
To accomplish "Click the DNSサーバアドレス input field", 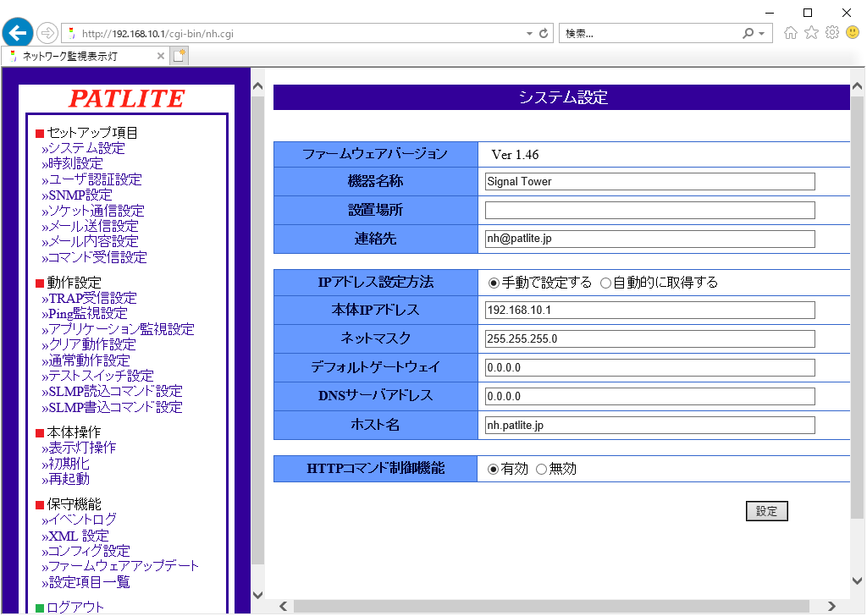I will (649, 397).
